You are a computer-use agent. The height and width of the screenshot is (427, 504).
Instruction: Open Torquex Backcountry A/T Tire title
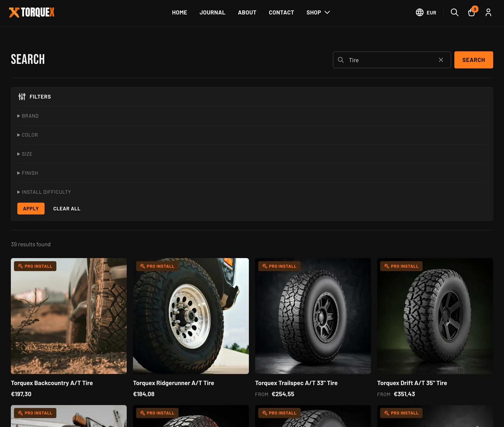pyautogui.click(x=52, y=383)
